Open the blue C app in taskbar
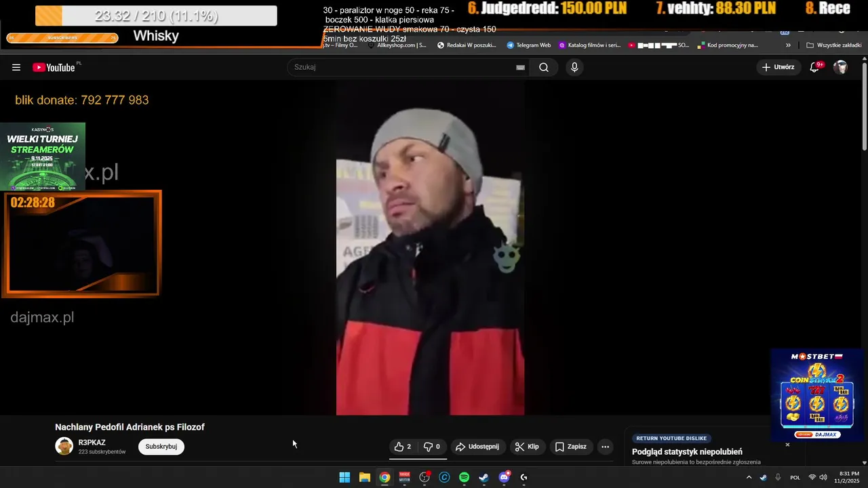The width and height of the screenshot is (868, 488). coord(444,477)
